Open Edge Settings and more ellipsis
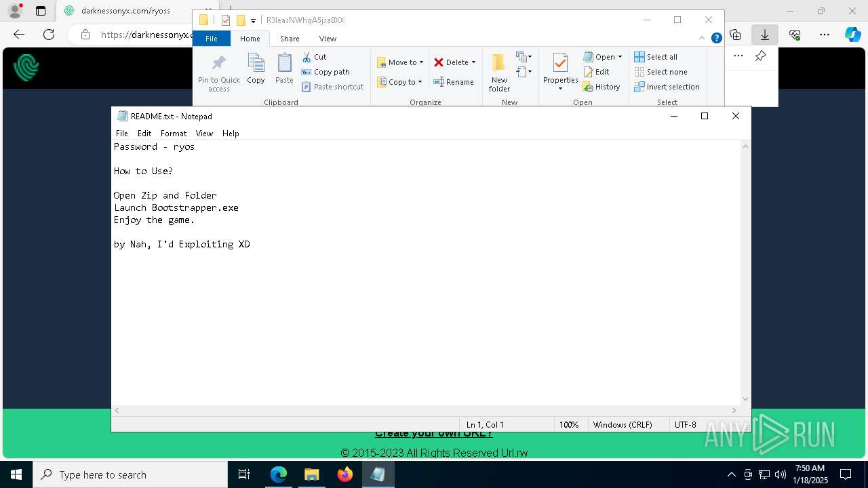Viewport: 868px width, 488px height. coord(825,35)
